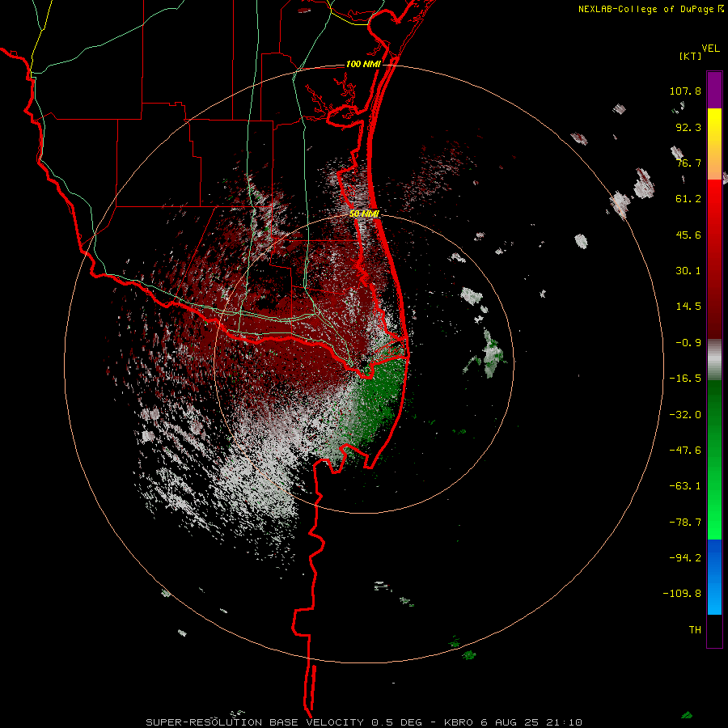Click the 107.8 legend value
The height and width of the screenshot is (728, 728).
coord(685,91)
